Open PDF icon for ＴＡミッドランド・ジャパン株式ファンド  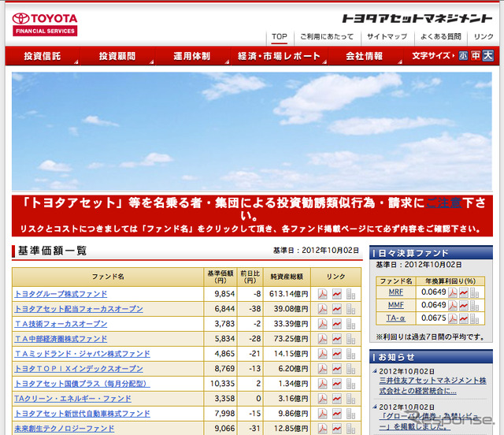pos(322,354)
